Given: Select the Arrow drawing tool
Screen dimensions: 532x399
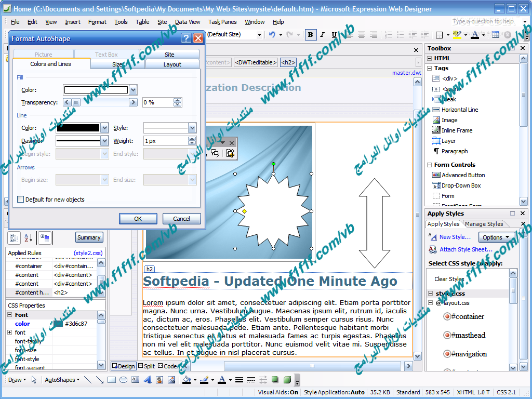Looking at the screenshot, I should [x=99, y=380].
